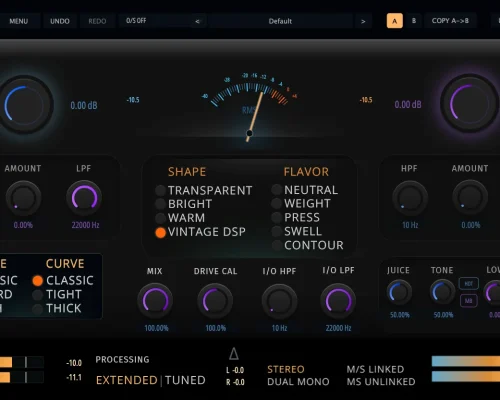
Task: Open the MENU button
Action: tap(19, 21)
